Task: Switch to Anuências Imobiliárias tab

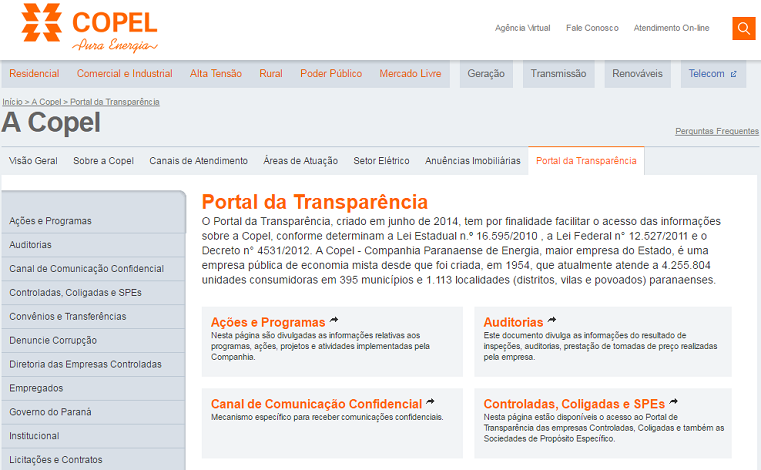Action: (473, 161)
